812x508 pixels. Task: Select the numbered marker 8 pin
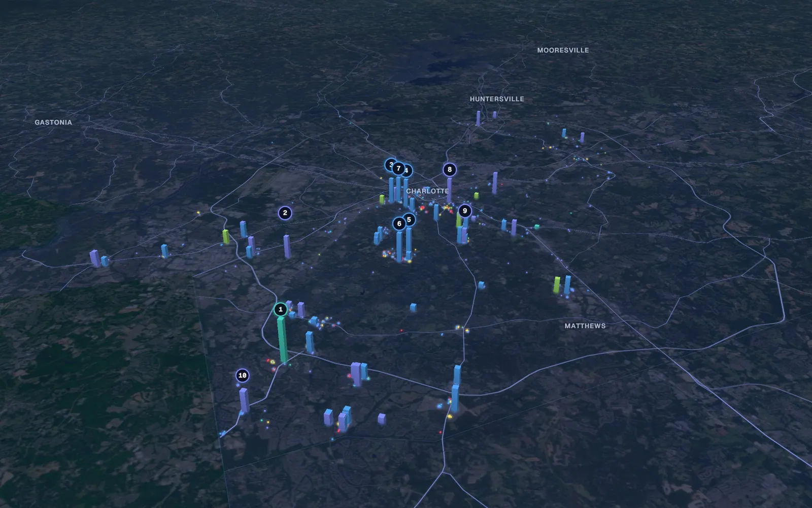450,170
